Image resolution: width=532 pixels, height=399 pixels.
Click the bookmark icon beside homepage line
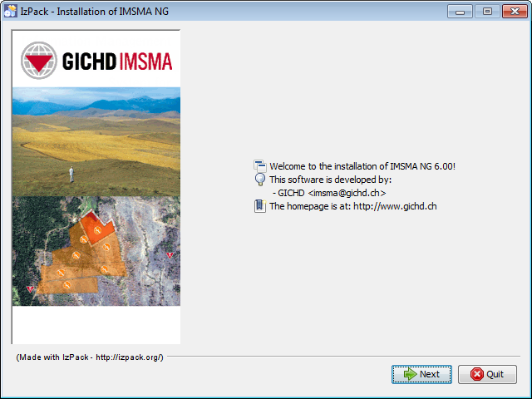click(x=260, y=206)
